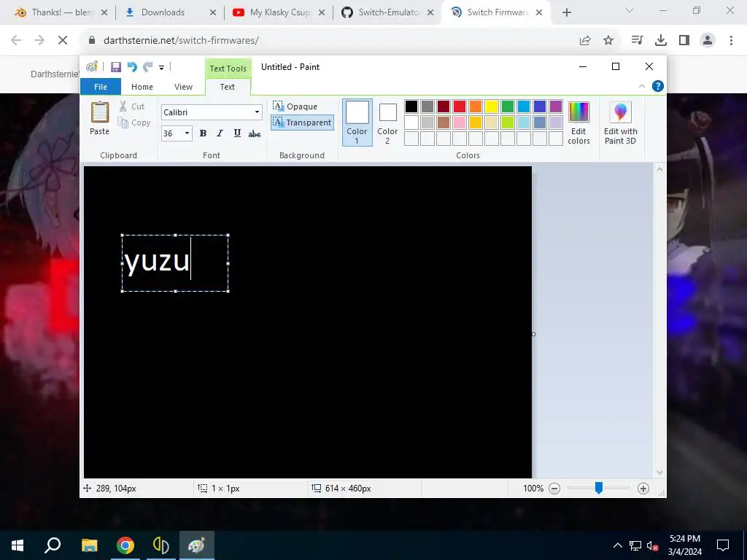
Task: Pick the red color swatch
Action: 460,106
